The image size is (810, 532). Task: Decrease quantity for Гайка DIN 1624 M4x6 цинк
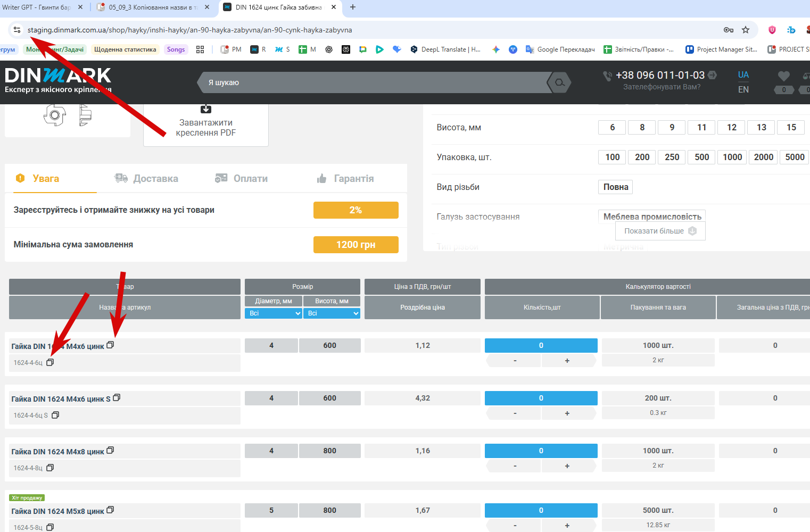[515, 361]
